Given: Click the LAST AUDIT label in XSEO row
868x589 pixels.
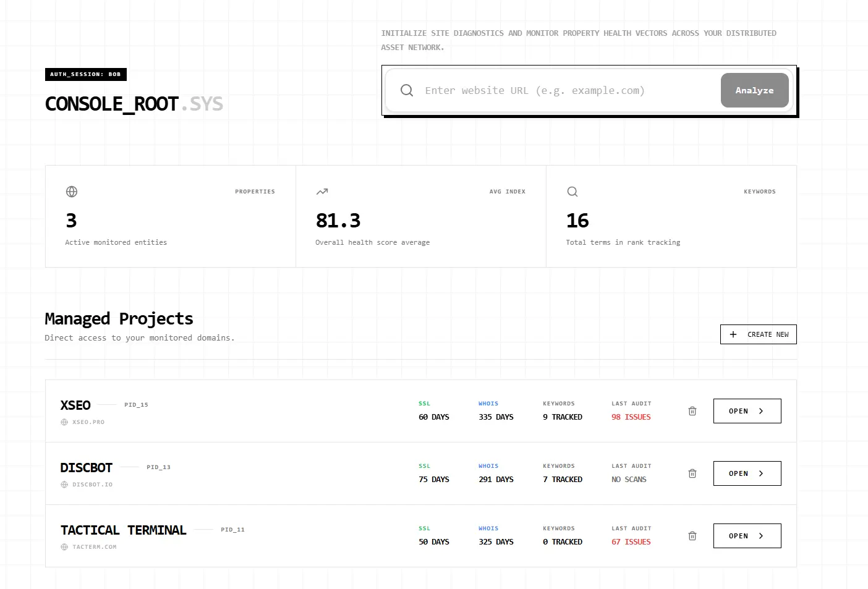Looking at the screenshot, I should (x=631, y=404).
